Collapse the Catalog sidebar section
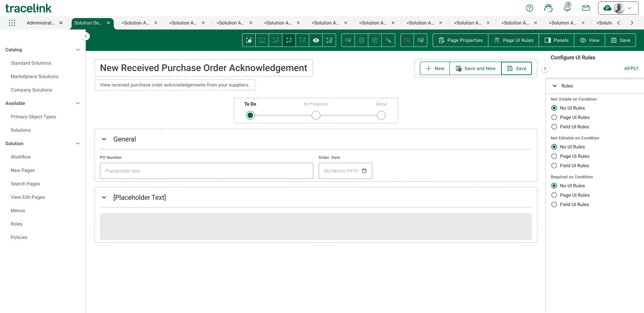This screenshot has width=644, height=313. (x=78, y=50)
